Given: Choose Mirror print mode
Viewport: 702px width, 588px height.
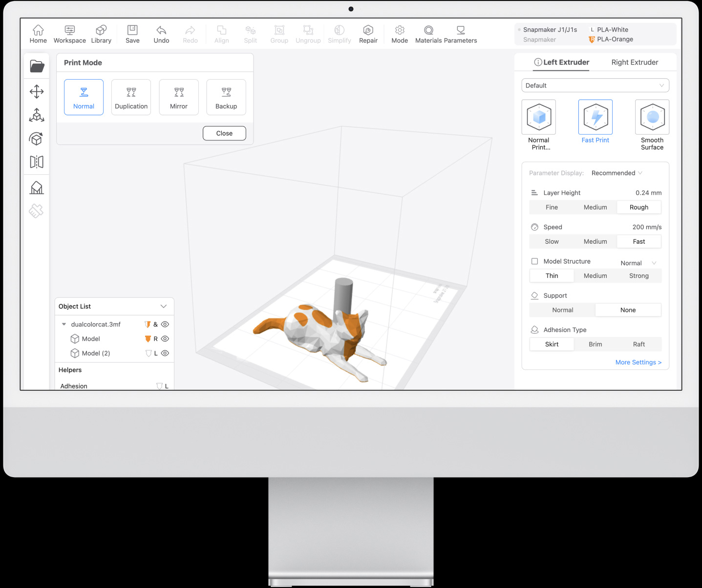Looking at the screenshot, I should tap(179, 97).
